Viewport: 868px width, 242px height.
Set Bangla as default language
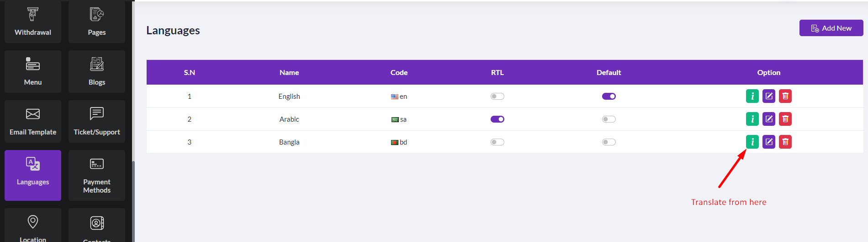[x=609, y=142]
